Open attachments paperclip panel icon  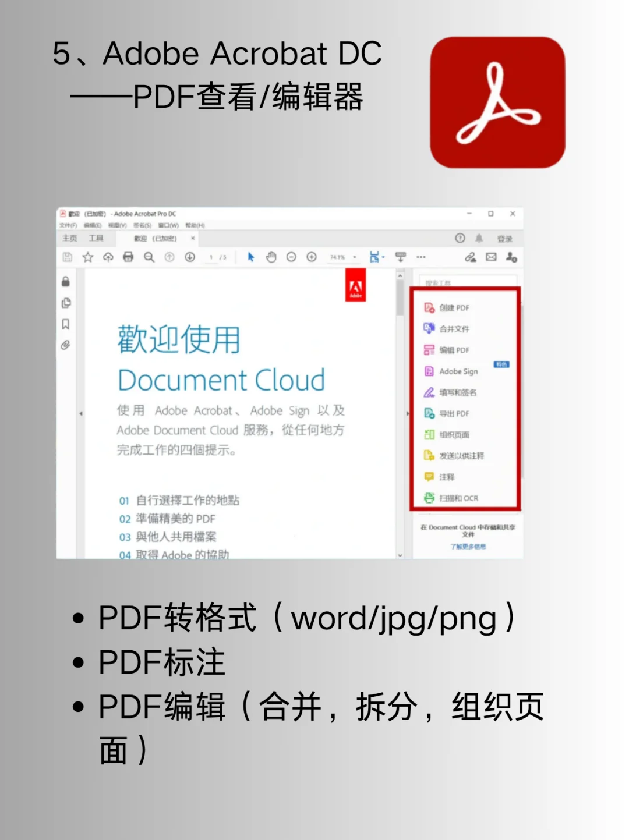coord(66,345)
